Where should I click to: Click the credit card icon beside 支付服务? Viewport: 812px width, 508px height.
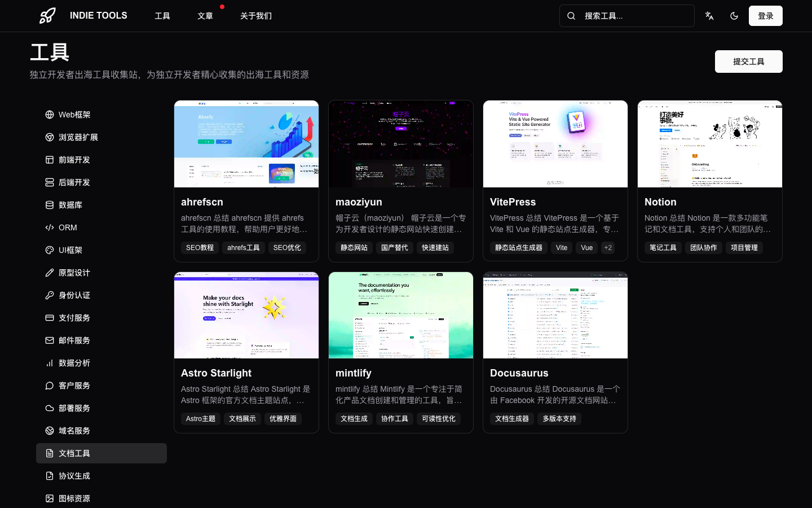point(50,318)
